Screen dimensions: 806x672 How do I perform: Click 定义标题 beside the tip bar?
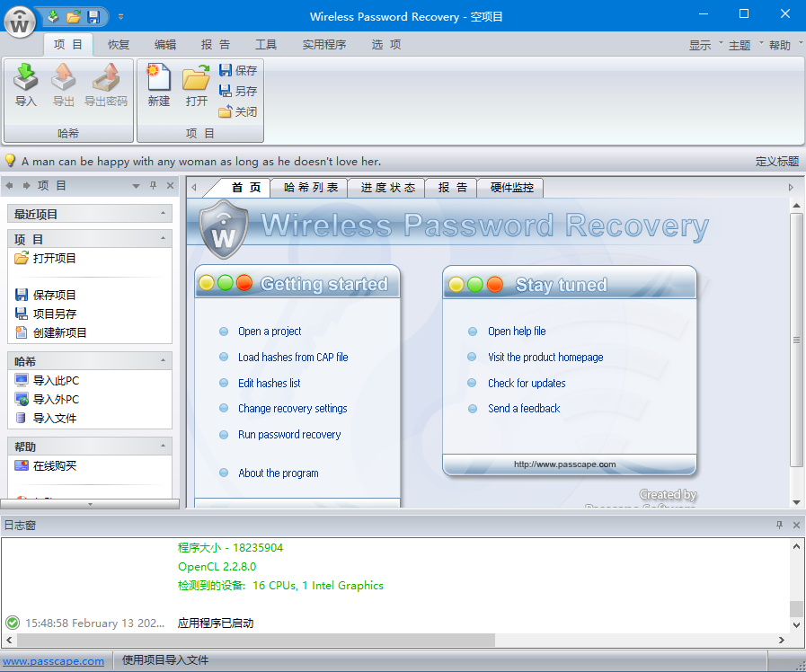click(x=776, y=162)
